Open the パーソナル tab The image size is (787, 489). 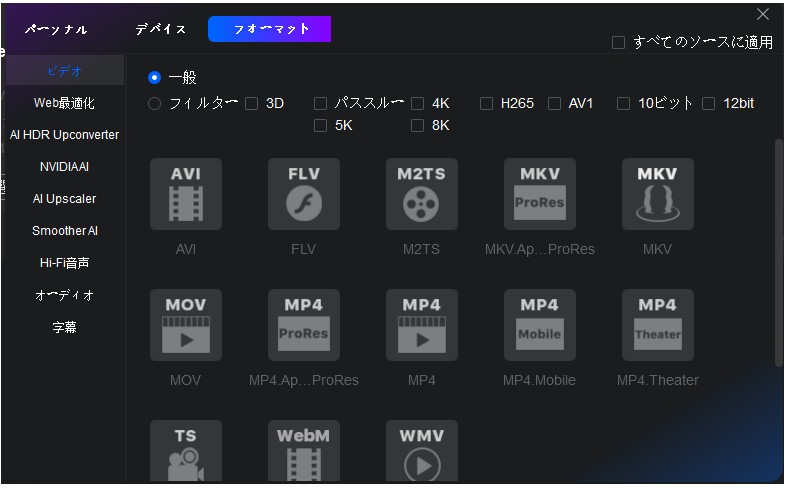56,29
